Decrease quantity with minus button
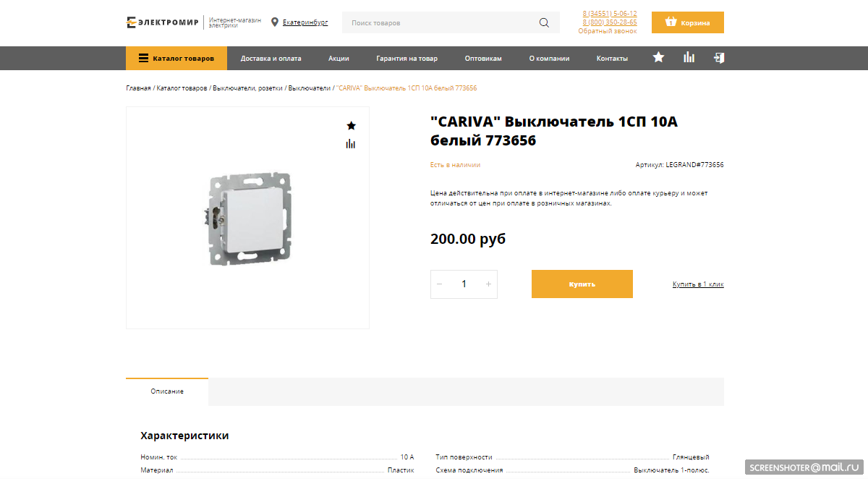868x479 pixels. (439, 284)
